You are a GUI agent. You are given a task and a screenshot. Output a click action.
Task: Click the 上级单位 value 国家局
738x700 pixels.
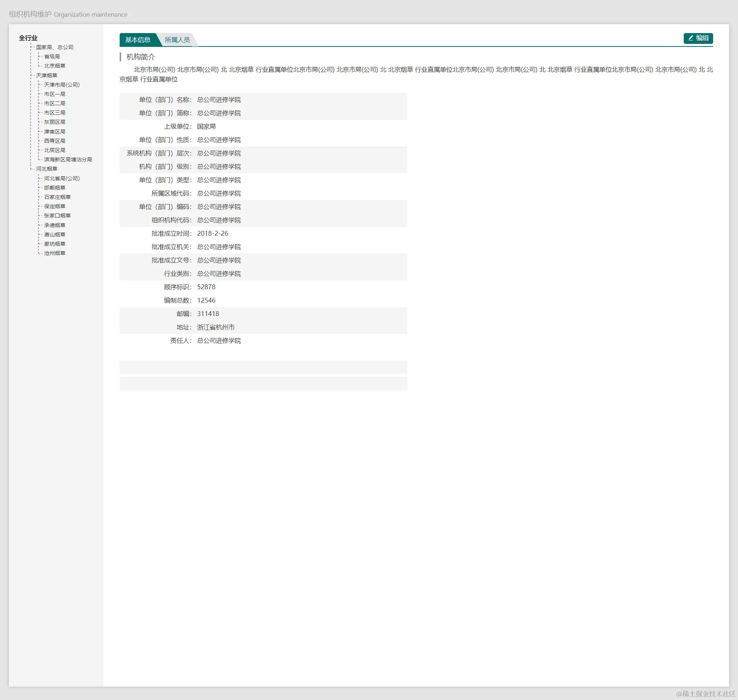click(x=206, y=127)
